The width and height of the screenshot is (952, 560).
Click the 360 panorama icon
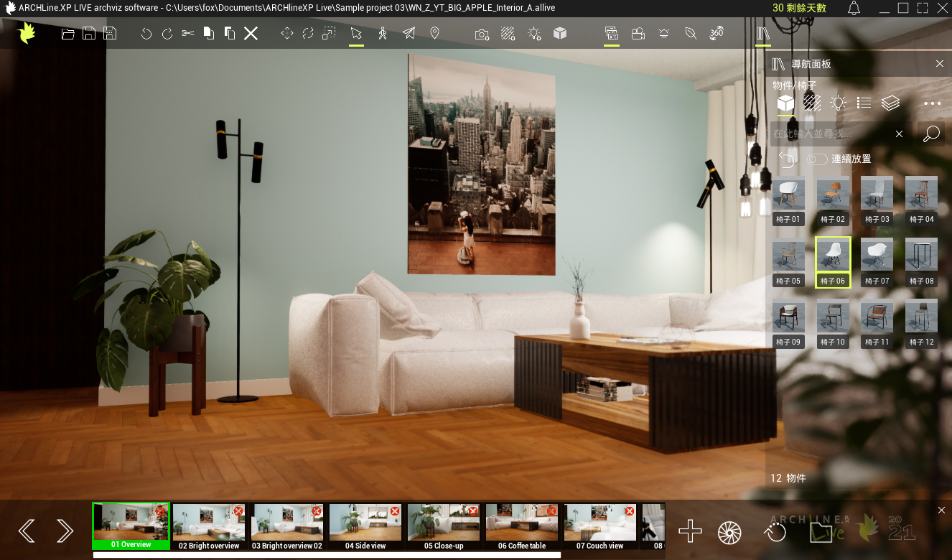[716, 34]
